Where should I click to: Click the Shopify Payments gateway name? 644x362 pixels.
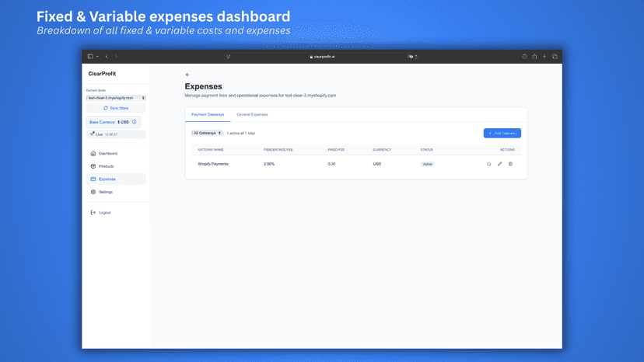pyautogui.click(x=213, y=164)
